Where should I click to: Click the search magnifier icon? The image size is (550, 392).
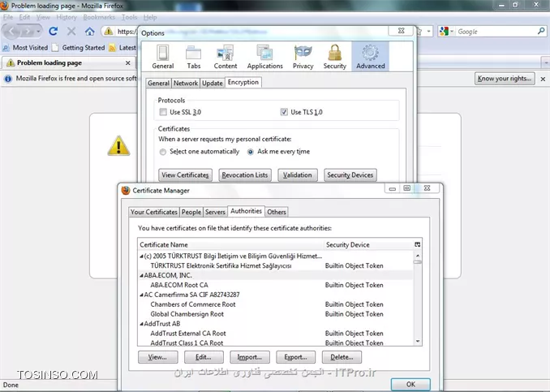click(541, 31)
